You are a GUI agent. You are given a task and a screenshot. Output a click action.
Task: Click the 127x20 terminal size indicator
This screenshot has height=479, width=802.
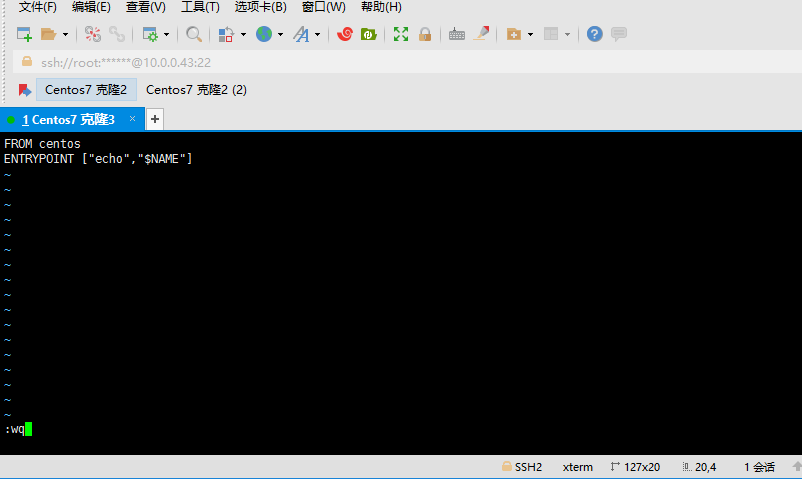(x=635, y=467)
